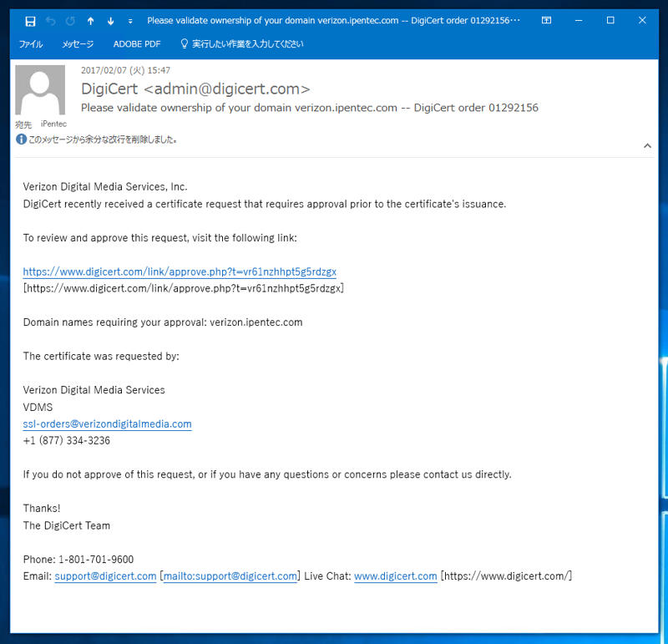Click the Tell Me search box with lightbulb
The height and width of the screenshot is (644, 668).
click(242, 44)
